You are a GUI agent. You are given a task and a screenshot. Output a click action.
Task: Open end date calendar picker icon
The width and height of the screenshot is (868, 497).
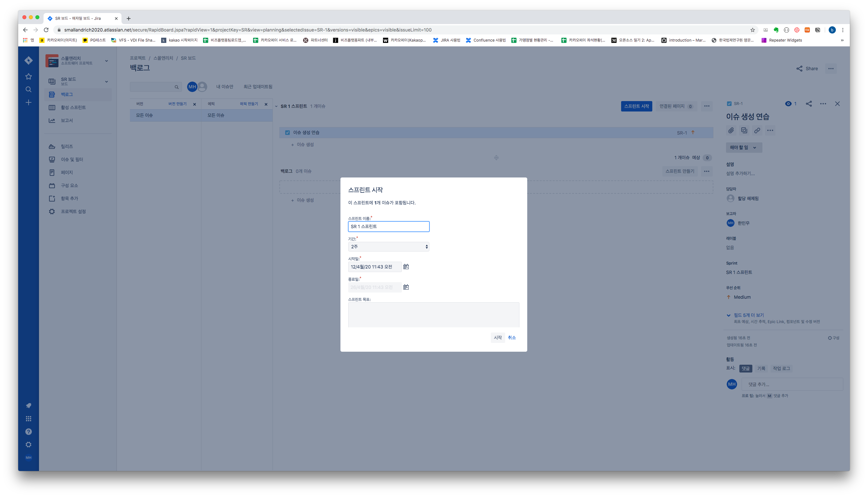(x=406, y=287)
